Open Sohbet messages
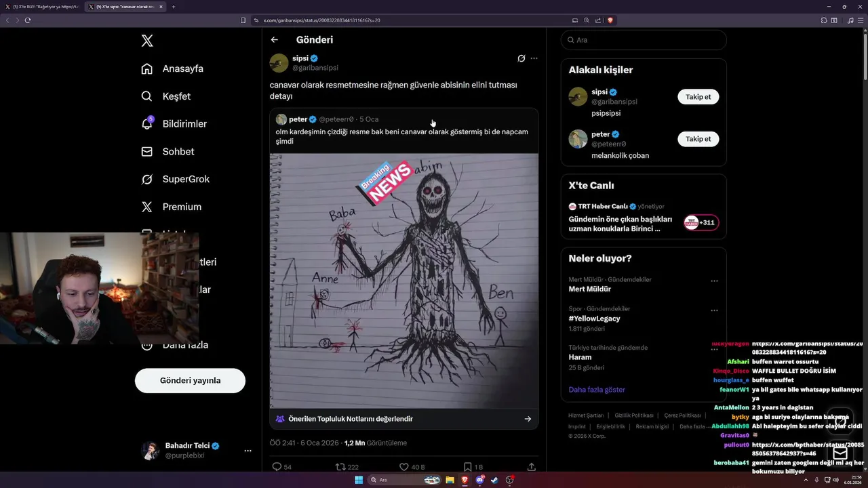The image size is (868, 488). [x=167, y=152]
